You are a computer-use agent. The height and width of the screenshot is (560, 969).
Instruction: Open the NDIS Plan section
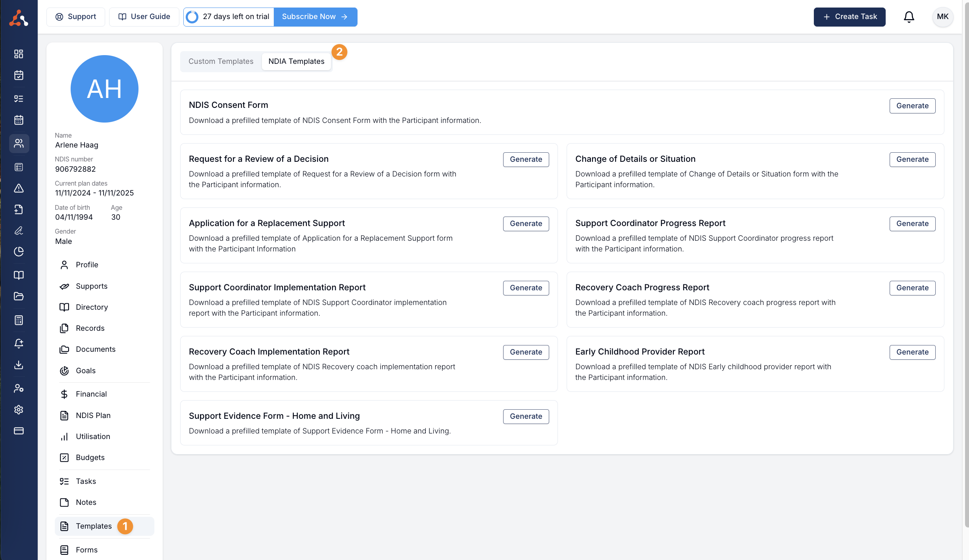click(x=93, y=415)
